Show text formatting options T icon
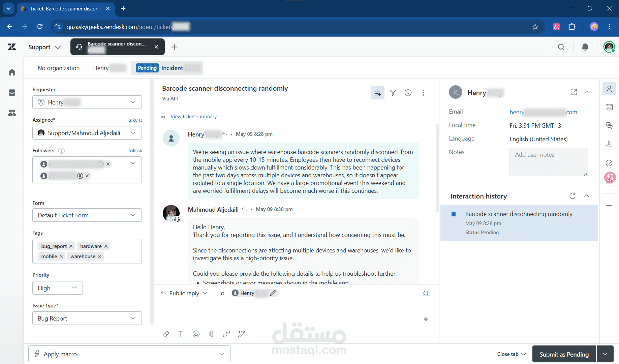The height and width of the screenshot is (364, 619). [x=181, y=334]
